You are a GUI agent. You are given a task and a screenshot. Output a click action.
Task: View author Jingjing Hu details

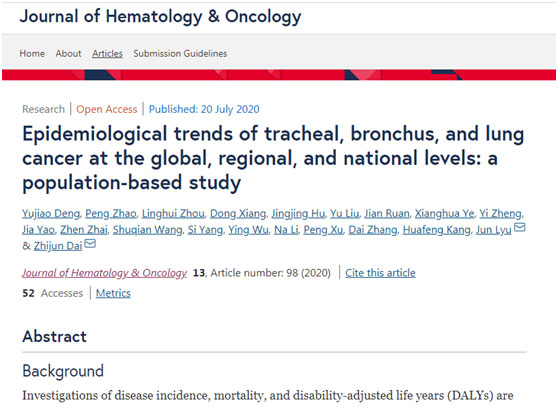tap(298, 214)
